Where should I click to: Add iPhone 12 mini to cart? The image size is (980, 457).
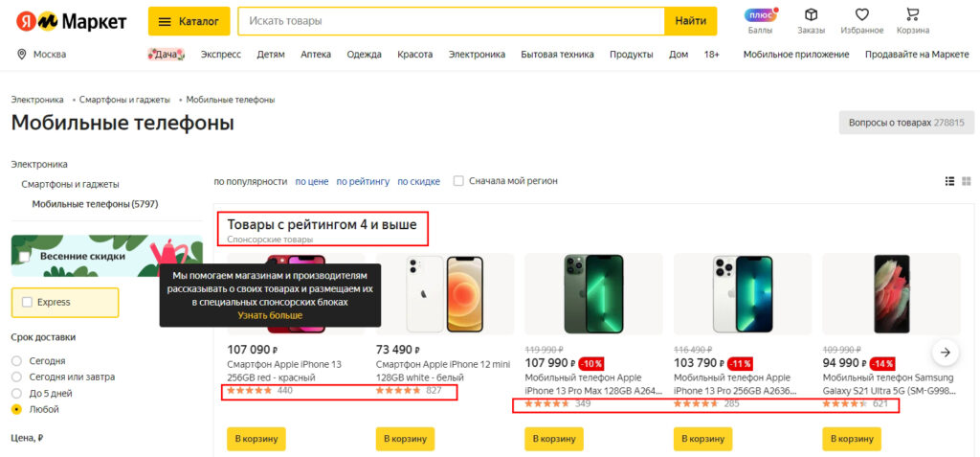click(405, 439)
